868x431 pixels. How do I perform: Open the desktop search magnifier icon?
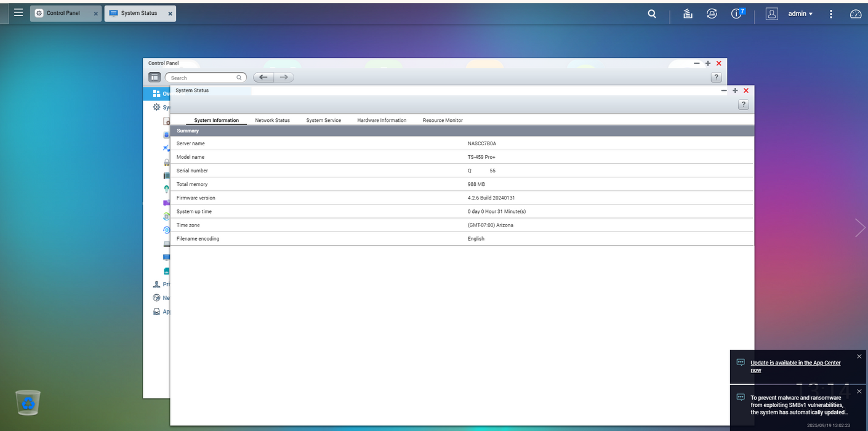(x=652, y=14)
